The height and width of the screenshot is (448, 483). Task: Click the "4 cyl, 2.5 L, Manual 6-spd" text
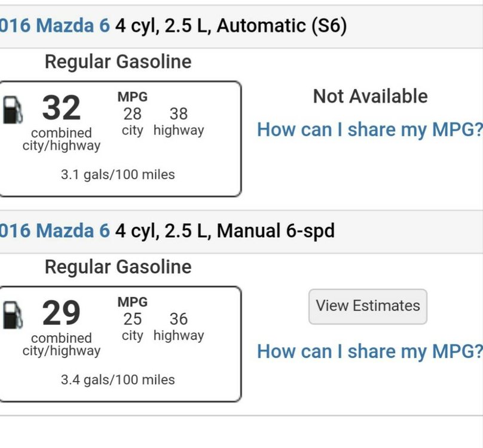point(225,231)
